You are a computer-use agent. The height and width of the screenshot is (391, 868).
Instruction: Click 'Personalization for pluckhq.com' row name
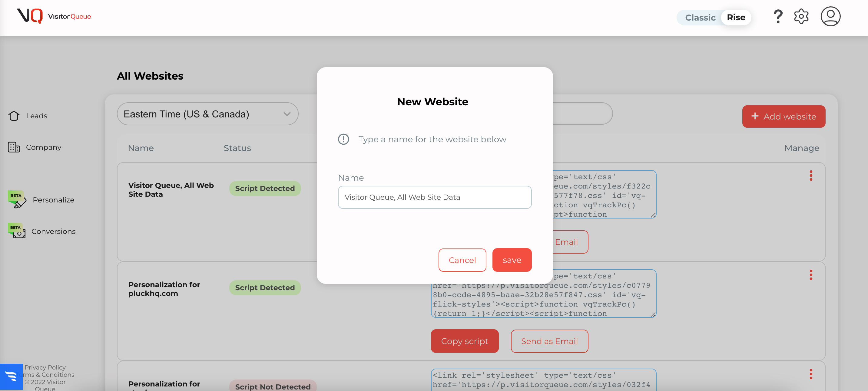pos(164,289)
